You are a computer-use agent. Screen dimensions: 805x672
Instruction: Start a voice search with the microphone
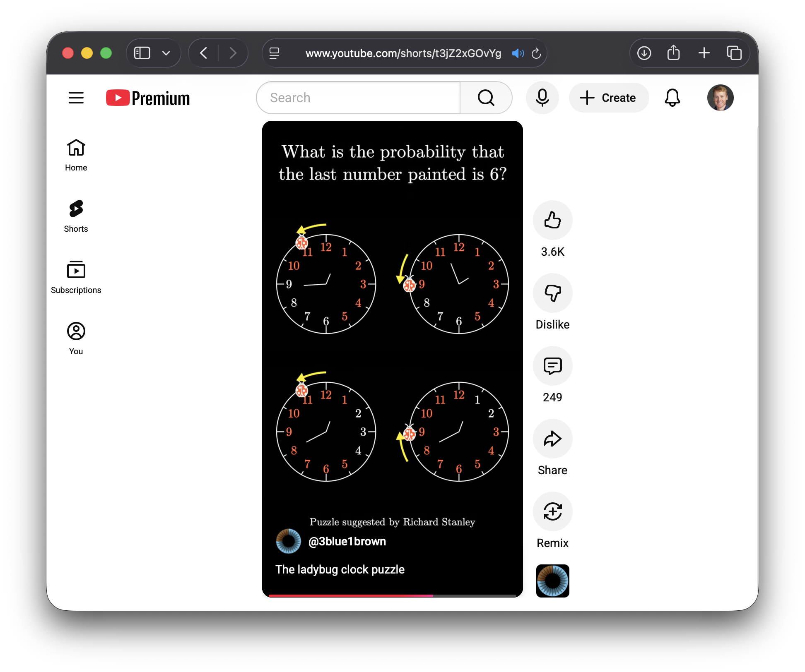[542, 98]
